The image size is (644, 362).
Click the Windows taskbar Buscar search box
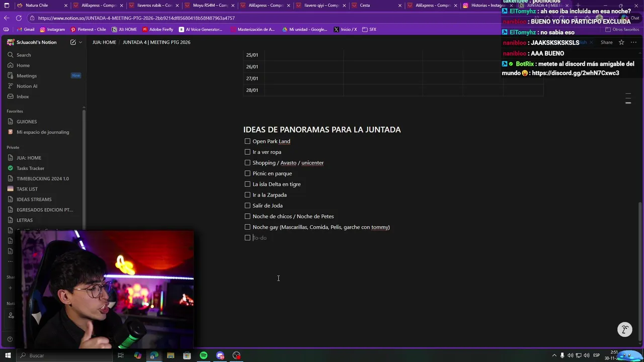64,355
